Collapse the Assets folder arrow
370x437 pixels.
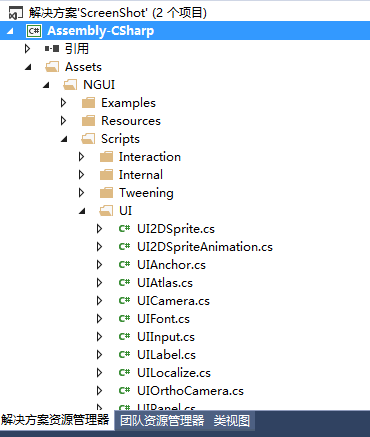(x=28, y=68)
